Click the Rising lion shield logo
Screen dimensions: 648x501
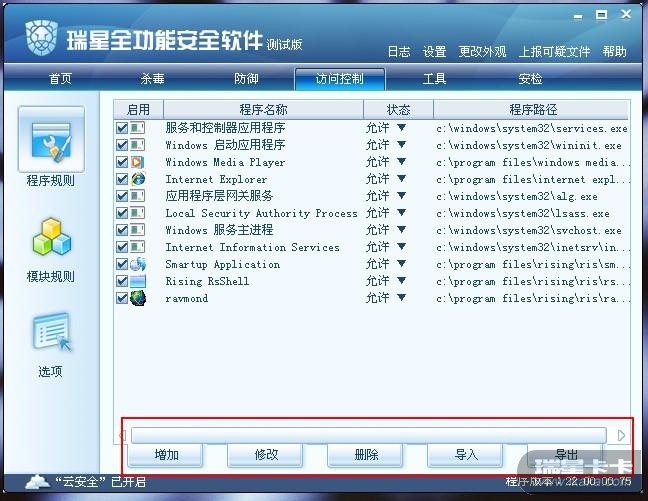tap(41, 38)
